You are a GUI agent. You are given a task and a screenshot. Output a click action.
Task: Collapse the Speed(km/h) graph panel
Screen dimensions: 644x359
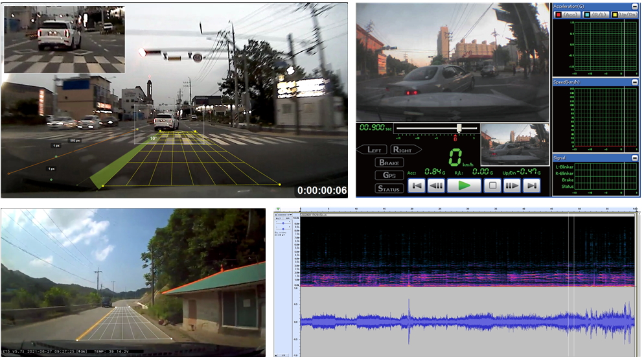click(635, 82)
